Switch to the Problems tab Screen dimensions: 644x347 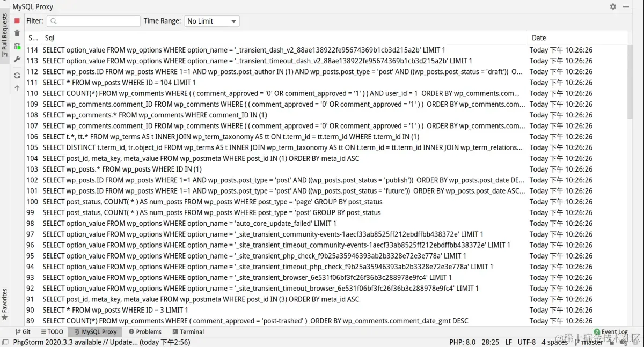point(145,331)
